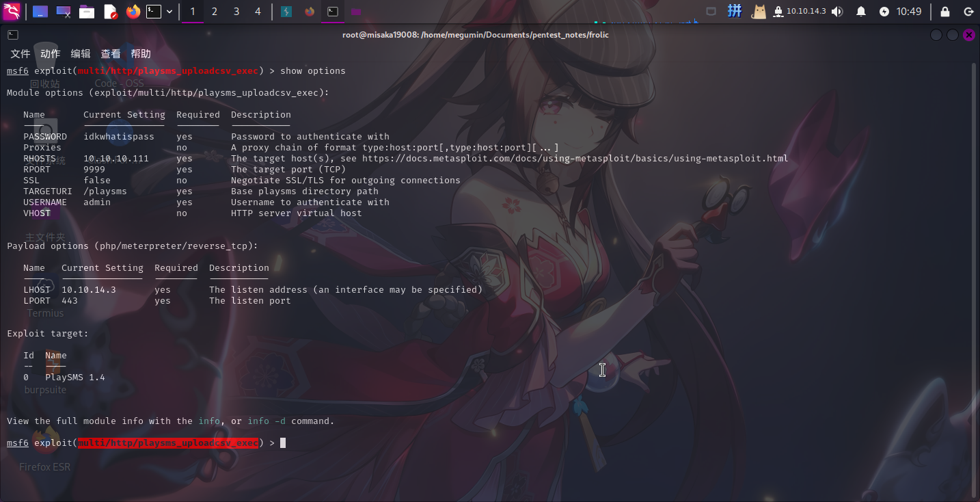The width and height of the screenshot is (980, 502).
Task: Click the 'show options' command text
Action: [313, 71]
